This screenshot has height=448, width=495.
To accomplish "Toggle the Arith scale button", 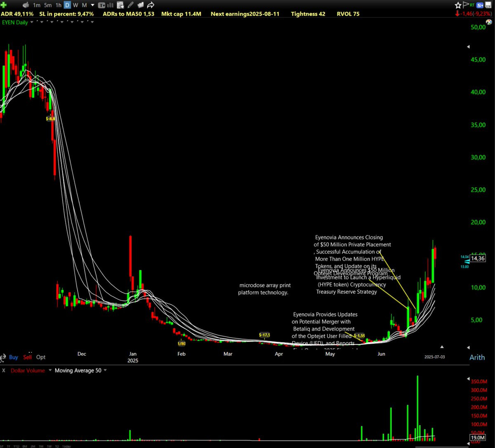I will [x=477, y=357].
